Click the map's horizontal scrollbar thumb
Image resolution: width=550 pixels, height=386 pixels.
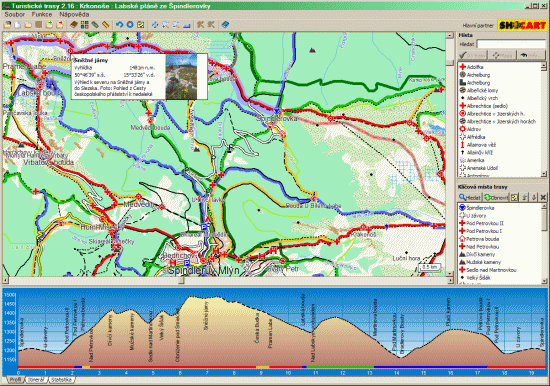[x=181, y=280]
